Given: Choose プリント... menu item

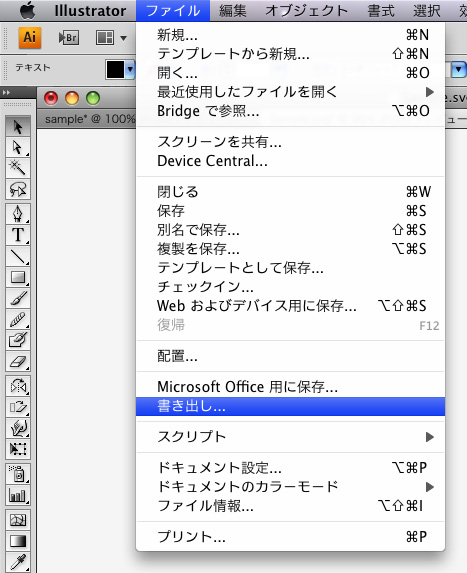Looking at the screenshot, I should point(291,537).
